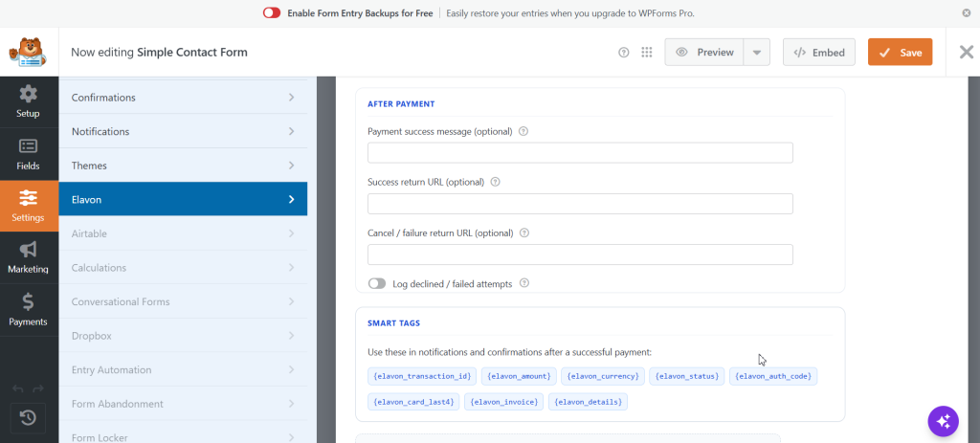Screen dimensions: 980x443
Task: Click the {elavon_currency} smart tag
Action: (x=603, y=376)
